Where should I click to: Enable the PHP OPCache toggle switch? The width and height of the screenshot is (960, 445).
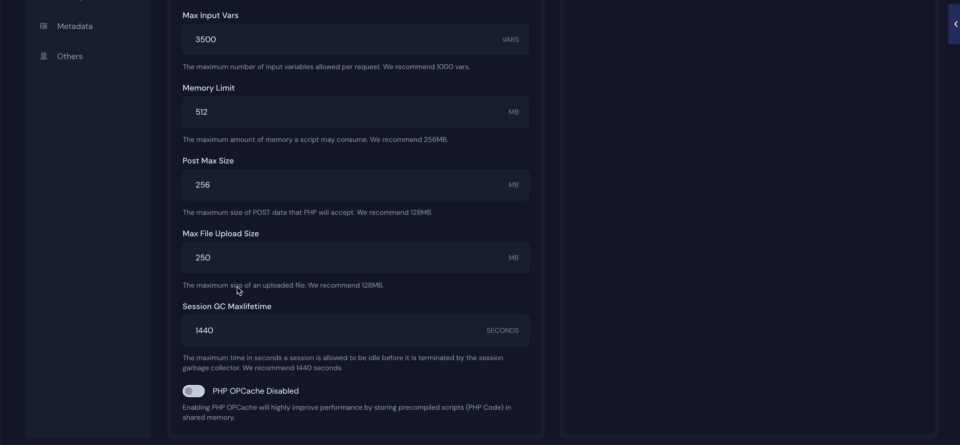pos(193,391)
